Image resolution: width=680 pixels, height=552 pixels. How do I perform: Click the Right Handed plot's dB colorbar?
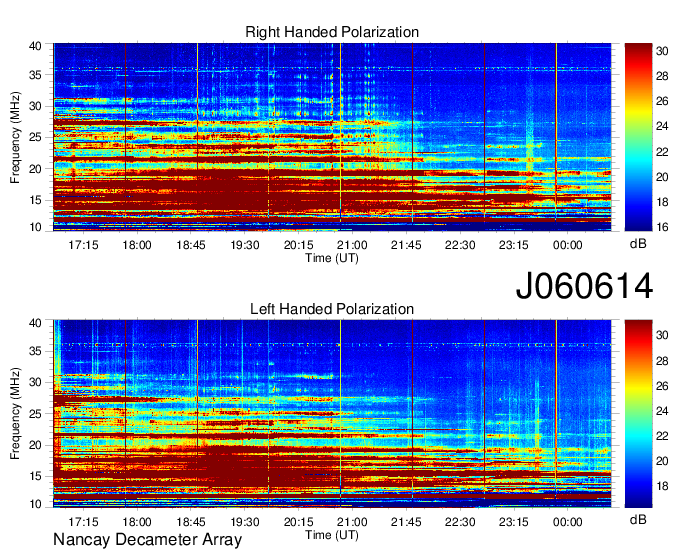pyautogui.click(x=638, y=137)
